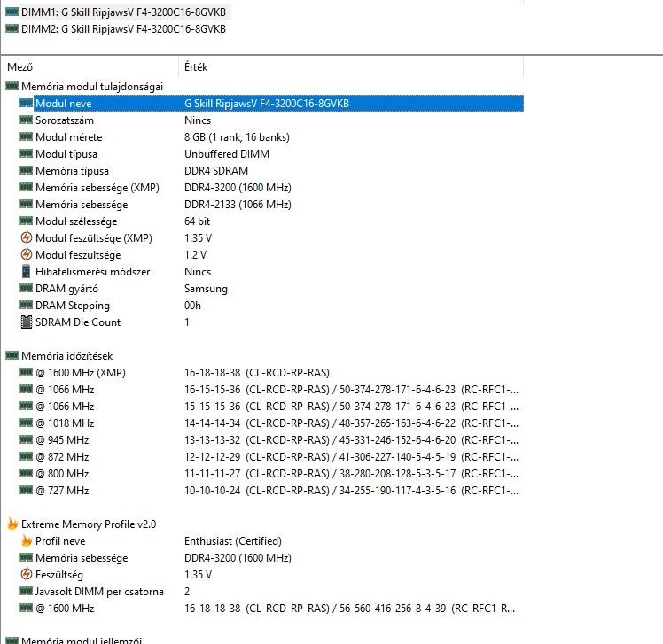Click the icon beside Modul típusa
The height and width of the screenshot is (644, 663).
(x=27, y=153)
